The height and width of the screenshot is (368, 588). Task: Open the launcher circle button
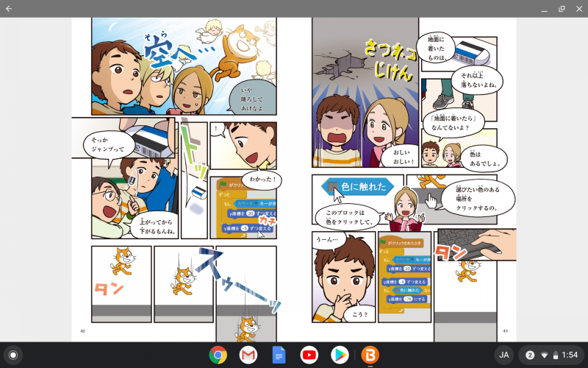coord(13,355)
